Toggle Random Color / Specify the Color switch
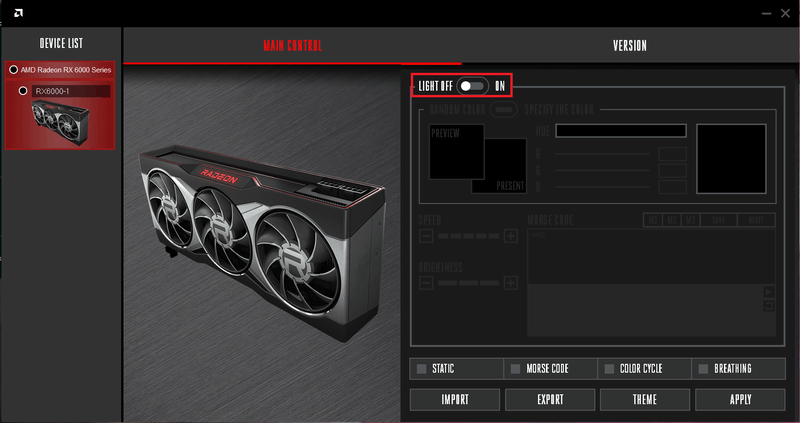Image resolution: width=800 pixels, height=423 pixels. 504,110
